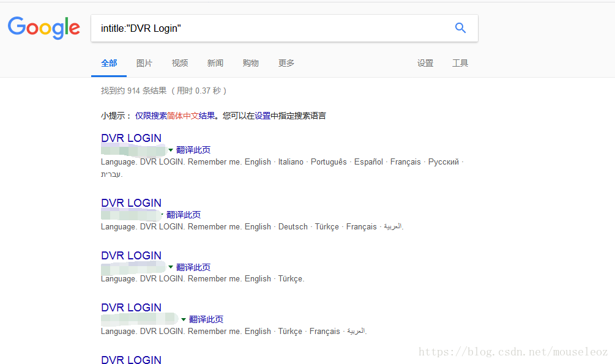
Task: Expand the 更多 menu
Action: click(286, 63)
